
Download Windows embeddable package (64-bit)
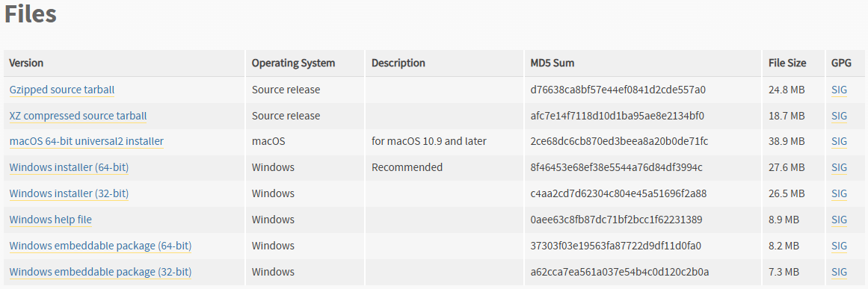(x=100, y=246)
